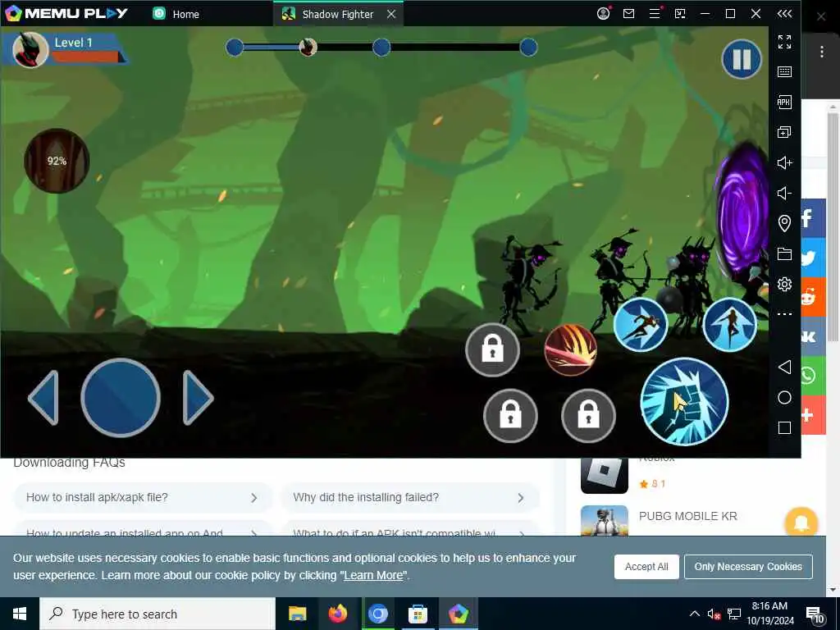This screenshot has height=630, width=840.
Task: Share page via Twitter button
Action: click(x=813, y=258)
